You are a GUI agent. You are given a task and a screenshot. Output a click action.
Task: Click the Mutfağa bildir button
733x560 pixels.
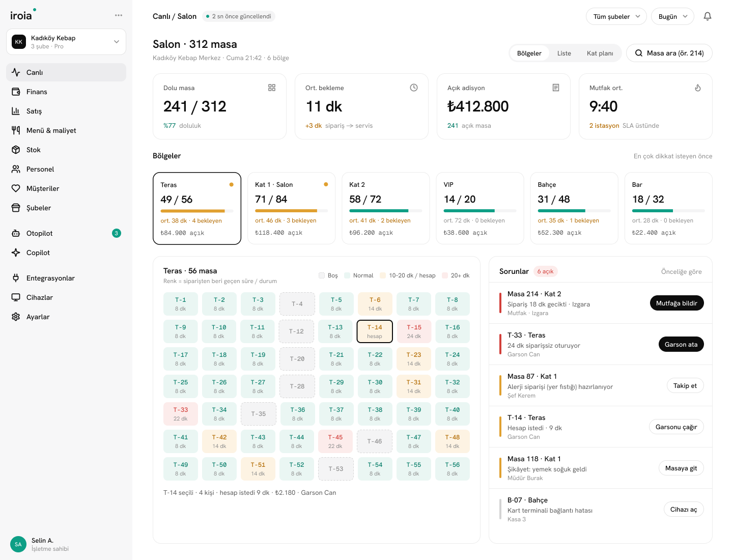point(676,303)
